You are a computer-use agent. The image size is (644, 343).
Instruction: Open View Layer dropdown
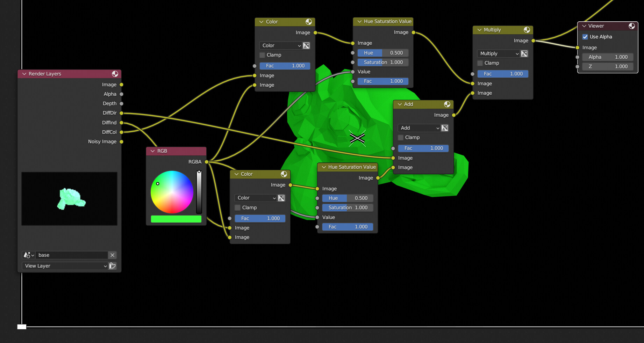point(65,266)
